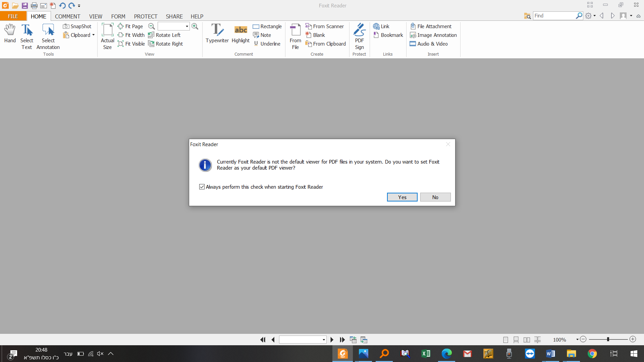Click the Save icon in quick access toolbar
Viewport: 644px width, 362px height.
24,5
